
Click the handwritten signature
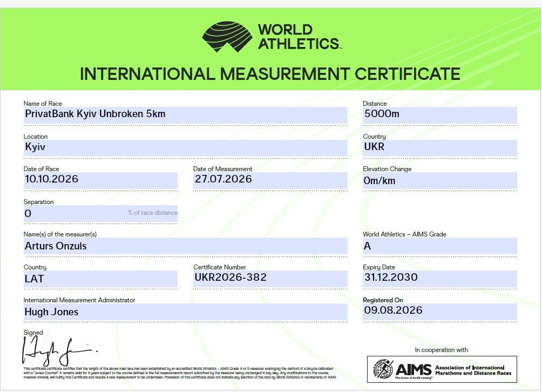click(60, 352)
